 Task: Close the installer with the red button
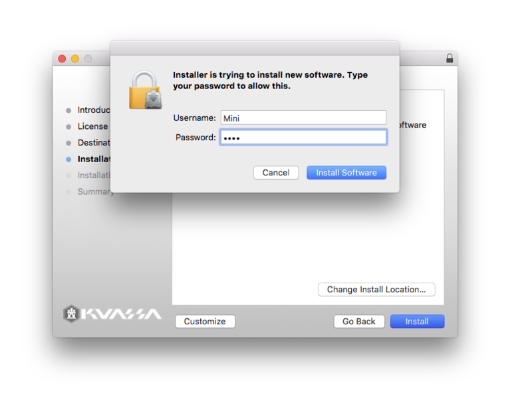click(x=62, y=58)
